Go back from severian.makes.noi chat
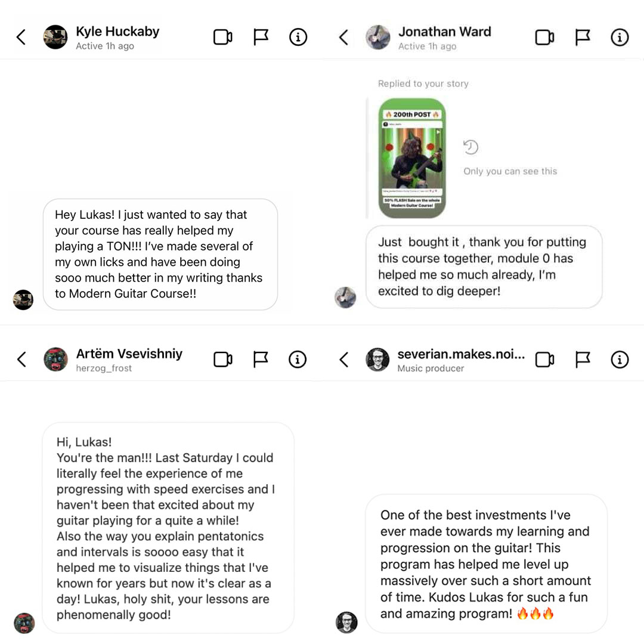The image size is (644, 644). (x=343, y=360)
